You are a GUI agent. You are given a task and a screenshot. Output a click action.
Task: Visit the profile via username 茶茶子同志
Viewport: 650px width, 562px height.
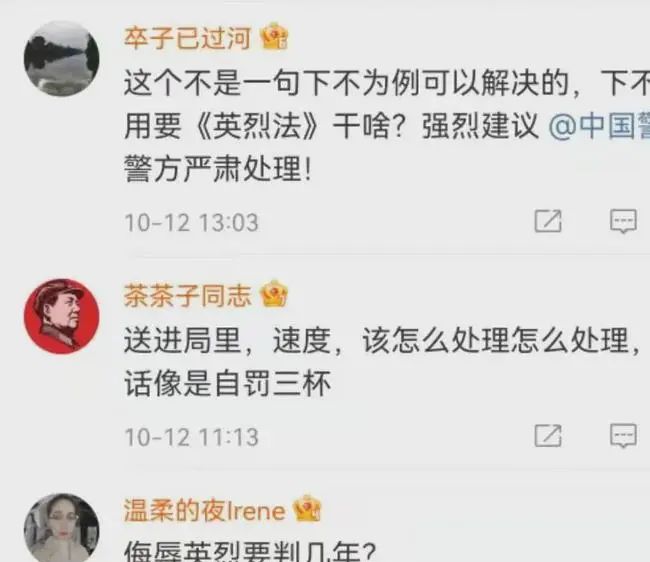pos(188,295)
